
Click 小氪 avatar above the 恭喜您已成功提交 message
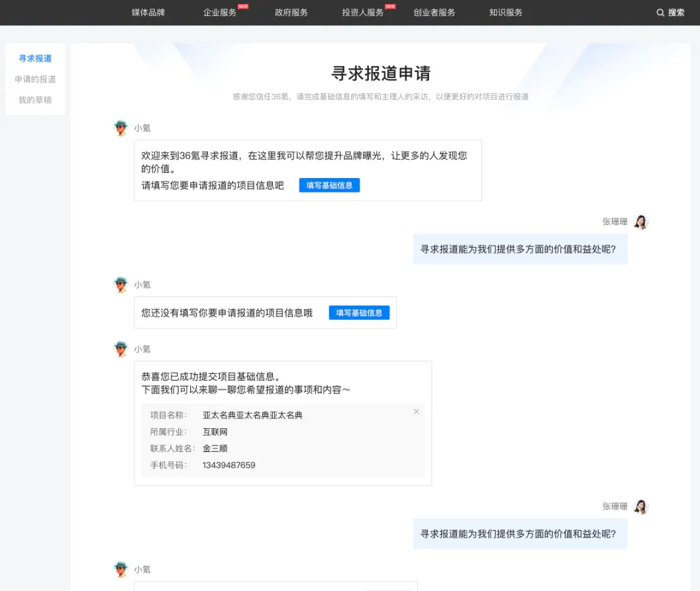tap(120, 349)
